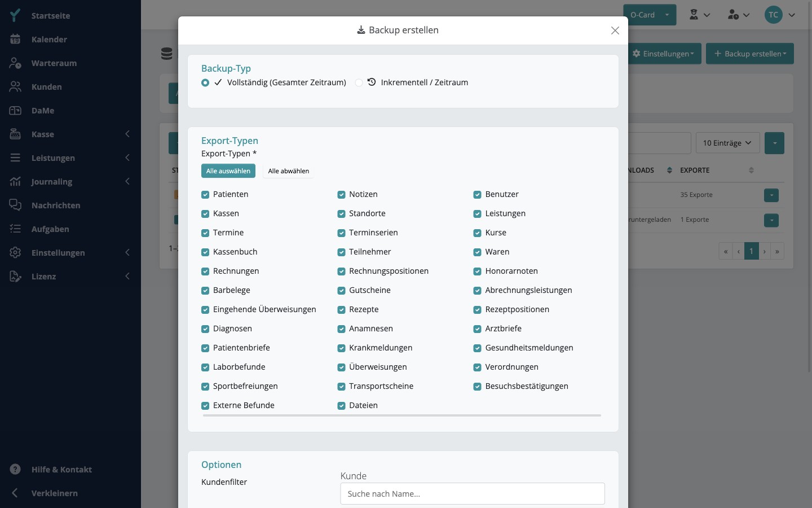Go to Warteraum in sidebar
This screenshot has height=508, width=812.
(54, 63)
